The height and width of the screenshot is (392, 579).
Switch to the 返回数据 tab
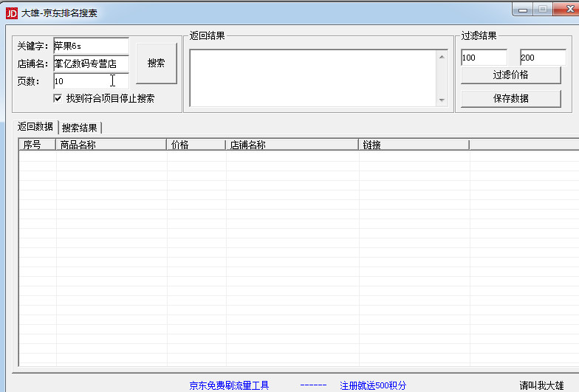pyautogui.click(x=35, y=127)
